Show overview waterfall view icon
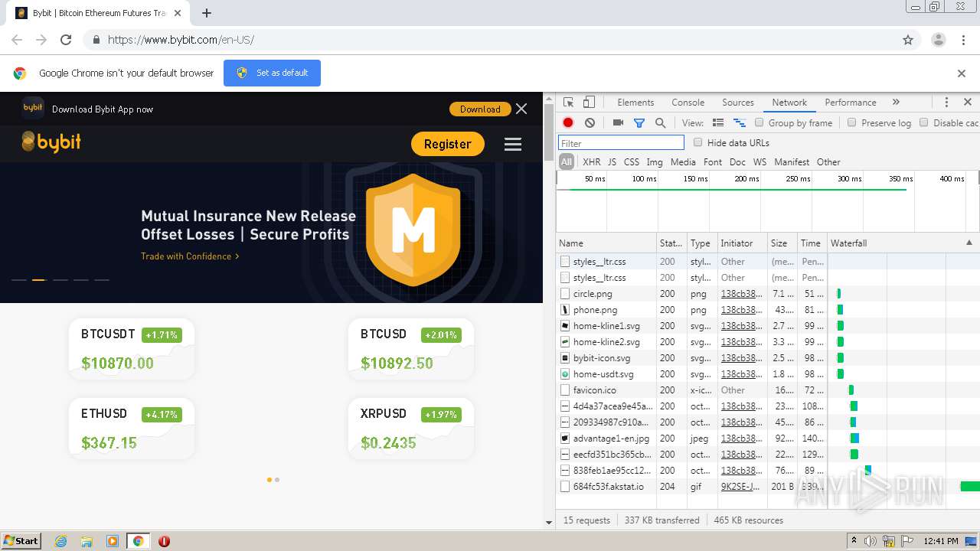 click(x=740, y=122)
